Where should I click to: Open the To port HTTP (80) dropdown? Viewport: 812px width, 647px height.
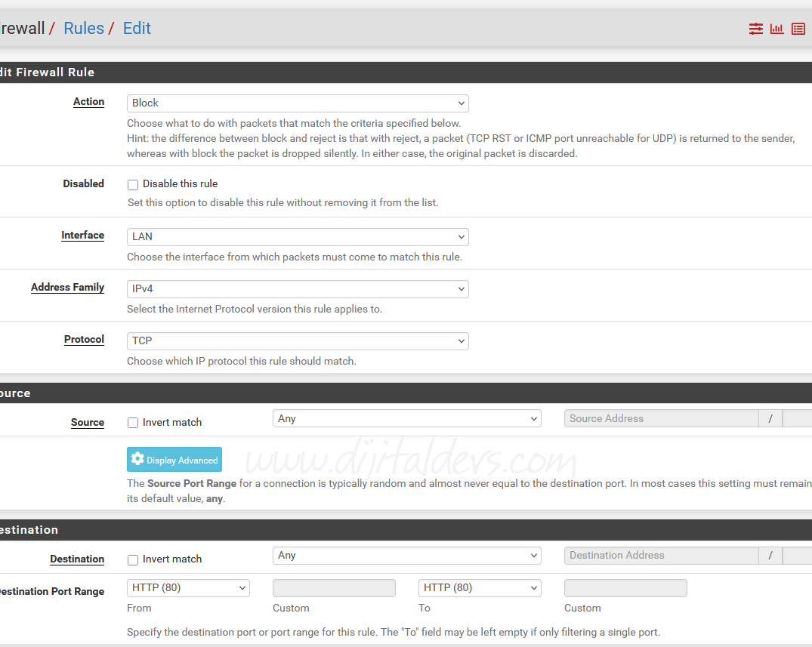tap(480, 588)
